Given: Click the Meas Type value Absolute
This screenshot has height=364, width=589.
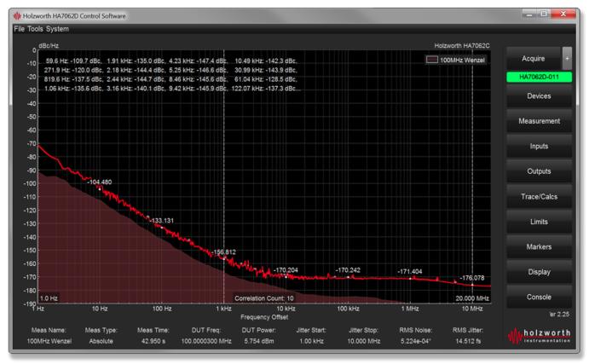Looking at the screenshot, I should pyautogui.click(x=101, y=342).
